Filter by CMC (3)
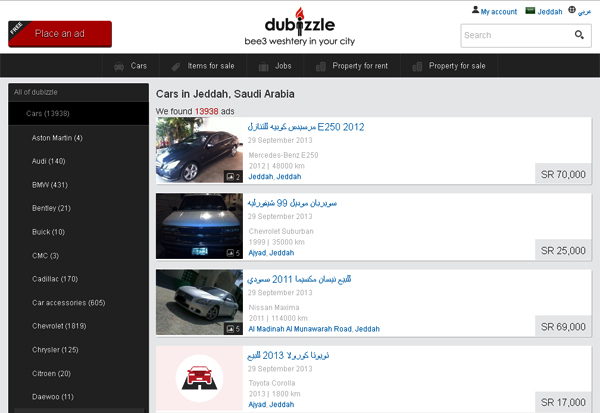 pyautogui.click(x=46, y=256)
